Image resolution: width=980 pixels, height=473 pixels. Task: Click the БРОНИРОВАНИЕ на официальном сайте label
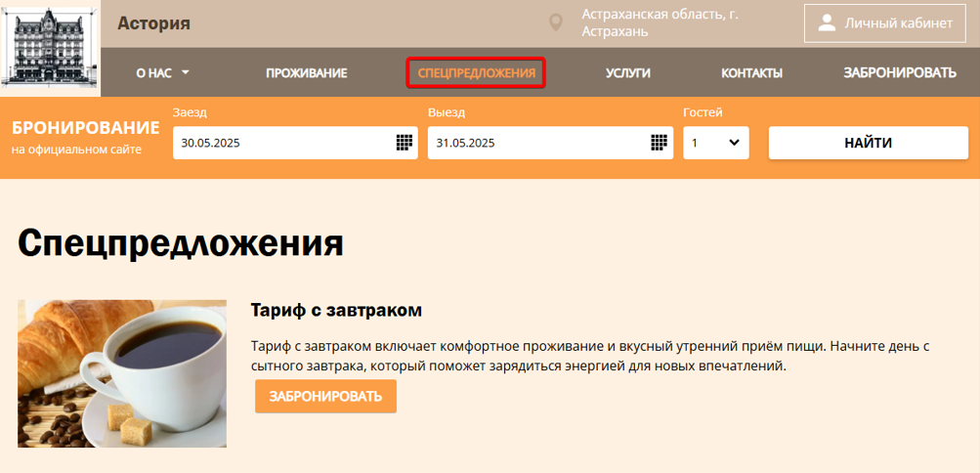86,136
